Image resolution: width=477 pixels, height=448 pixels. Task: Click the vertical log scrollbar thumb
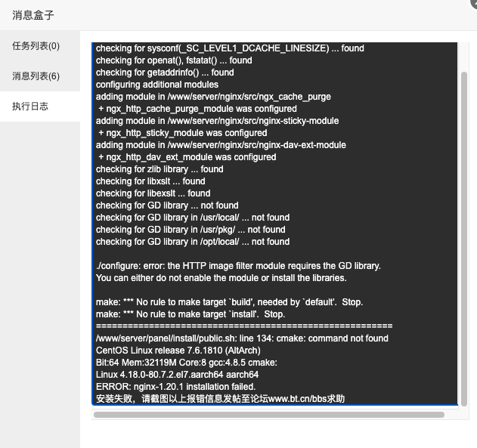464,239
